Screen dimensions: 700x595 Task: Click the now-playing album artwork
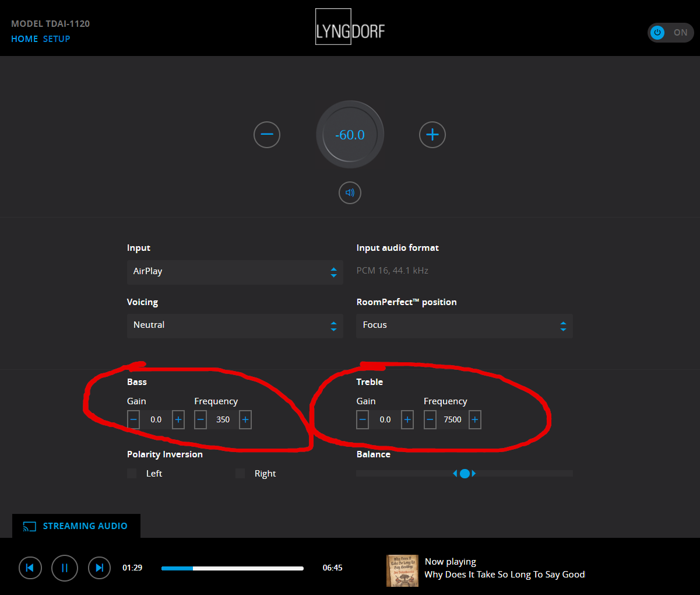[x=402, y=570]
